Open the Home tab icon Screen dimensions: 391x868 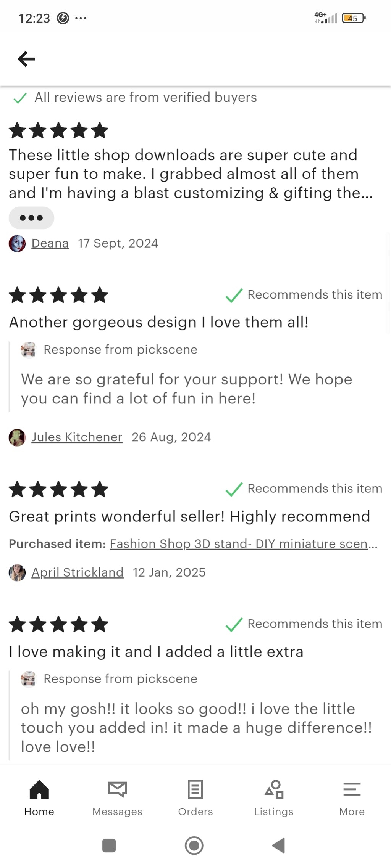point(39,789)
